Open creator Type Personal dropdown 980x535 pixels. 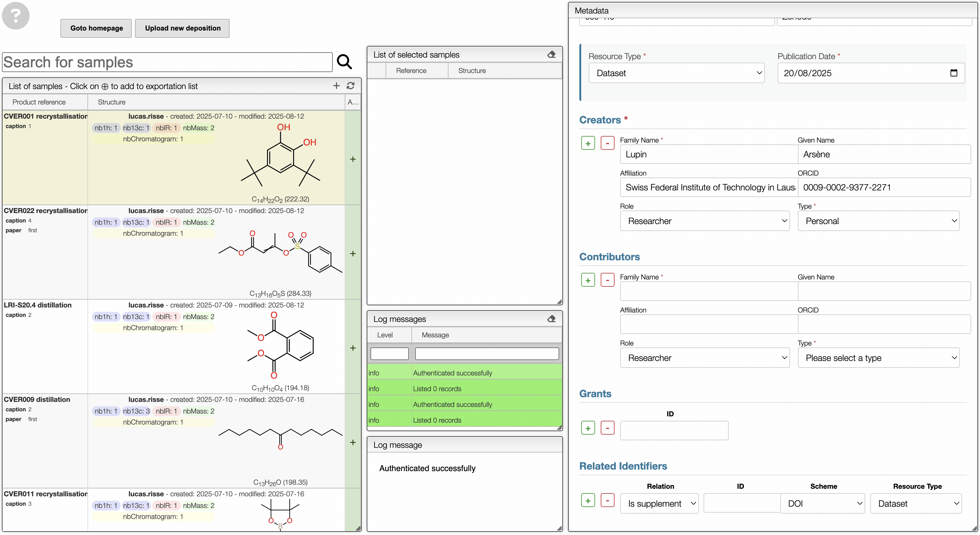pos(878,221)
